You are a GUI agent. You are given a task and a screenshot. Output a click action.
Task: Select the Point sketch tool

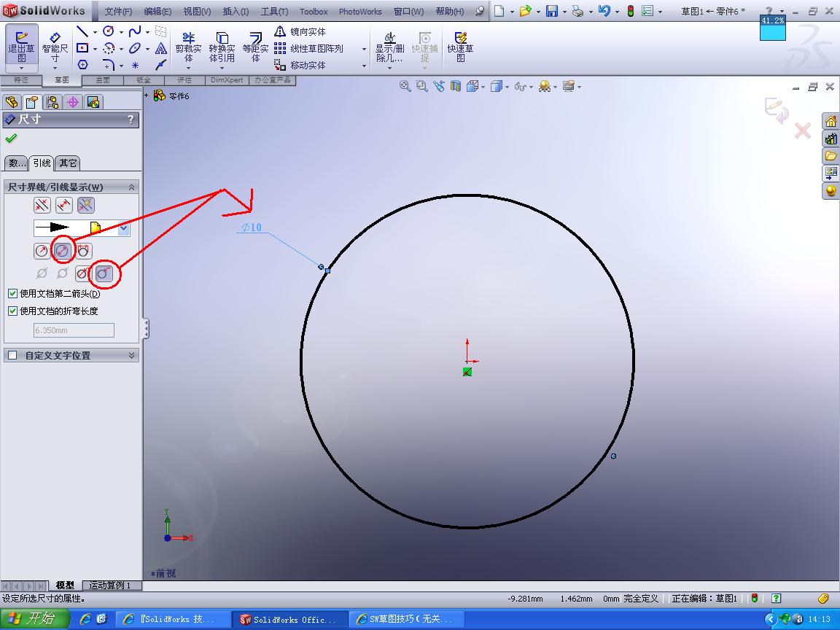(135, 65)
